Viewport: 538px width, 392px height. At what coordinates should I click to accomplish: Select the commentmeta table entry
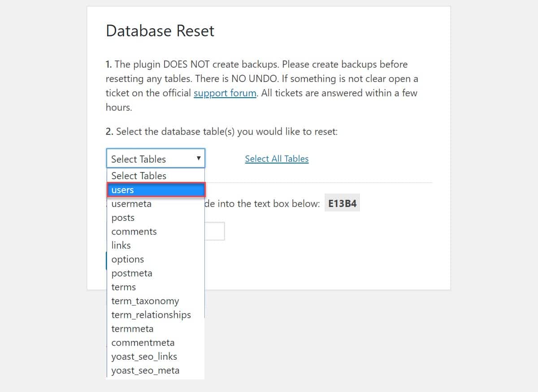click(x=156, y=343)
